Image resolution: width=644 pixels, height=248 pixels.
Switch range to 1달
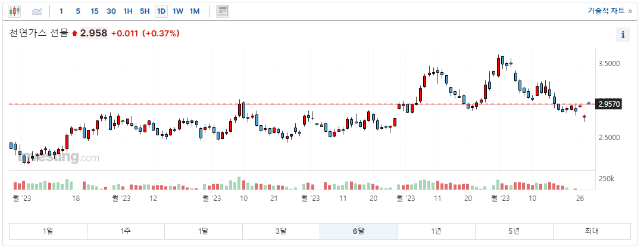(204, 231)
